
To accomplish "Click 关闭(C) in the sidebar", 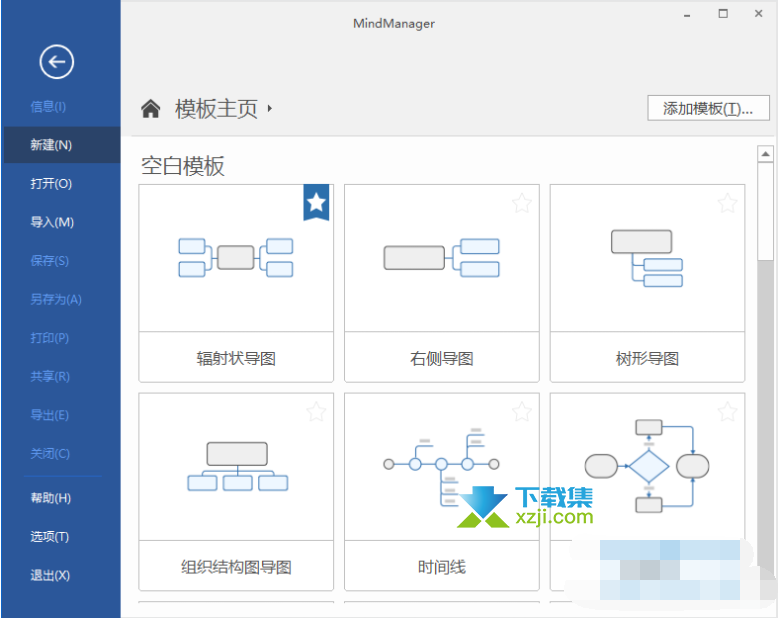I will 50,453.
